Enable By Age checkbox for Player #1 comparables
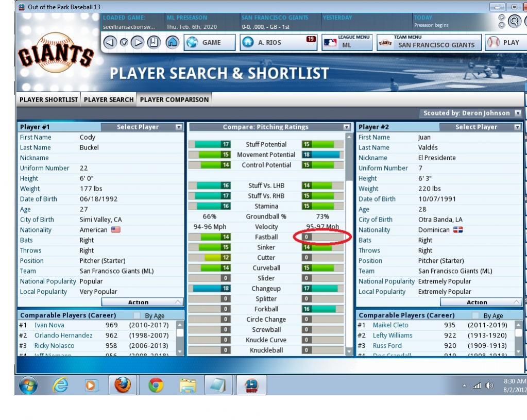The width and height of the screenshot is (527, 420). (x=137, y=315)
